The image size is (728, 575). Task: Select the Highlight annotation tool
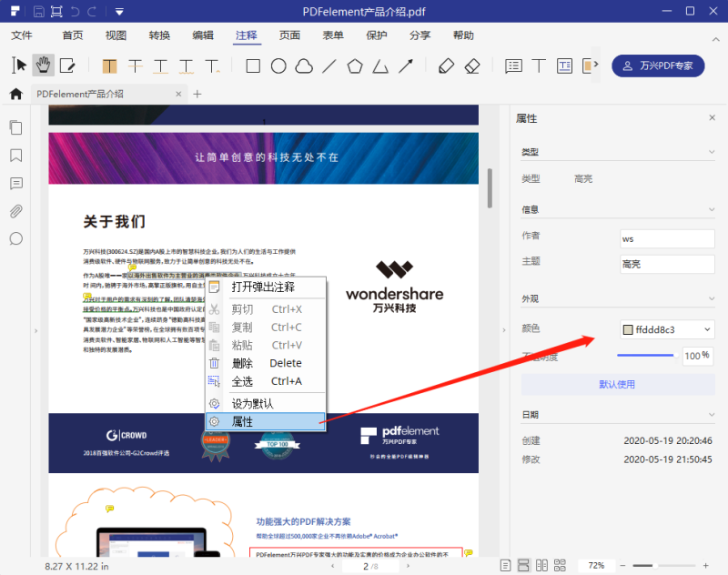pos(109,65)
